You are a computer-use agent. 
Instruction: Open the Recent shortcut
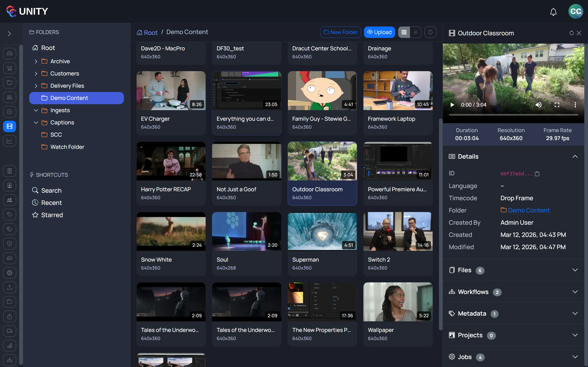pyautogui.click(x=52, y=203)
